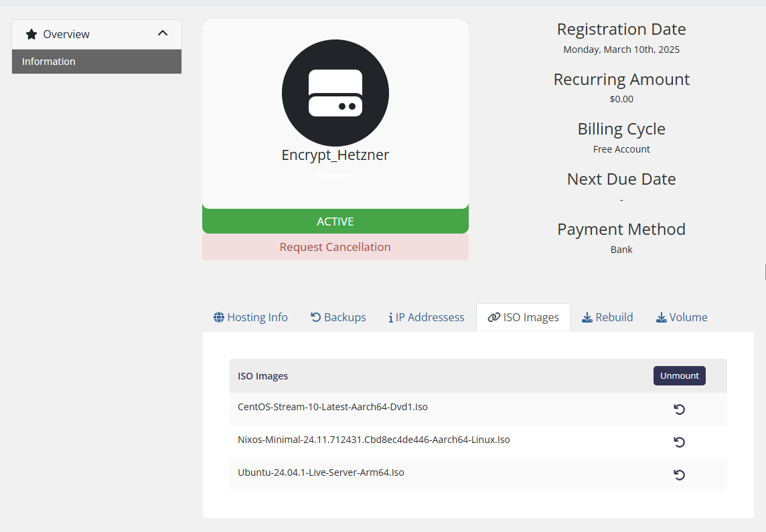Switch to the Backups tab
Screen dimensions: 766x532
pos(338,317)
